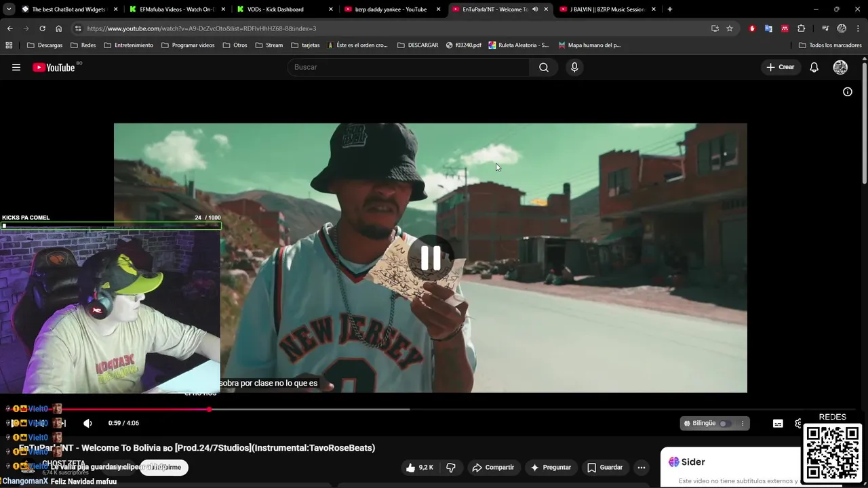Open the 'Éste es el orden cro...' bookmark
868x488 pixels.
click(357, 45)
